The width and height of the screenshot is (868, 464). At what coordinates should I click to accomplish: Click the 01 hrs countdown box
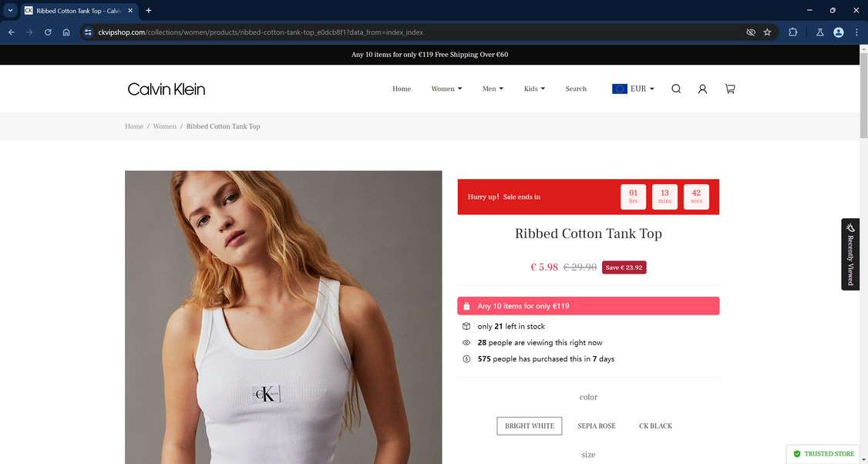(634, 197)
